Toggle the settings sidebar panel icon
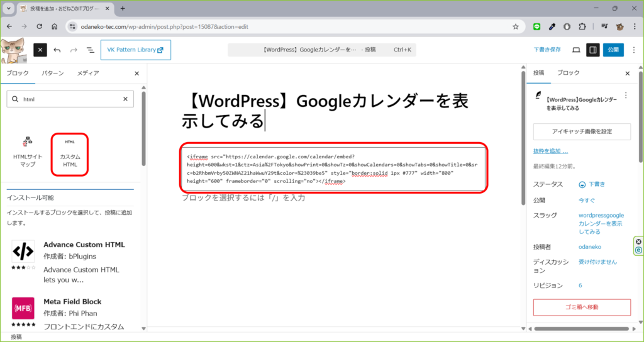Image resolution: width=644 pixels, height=342 pixels. point(592,50)
